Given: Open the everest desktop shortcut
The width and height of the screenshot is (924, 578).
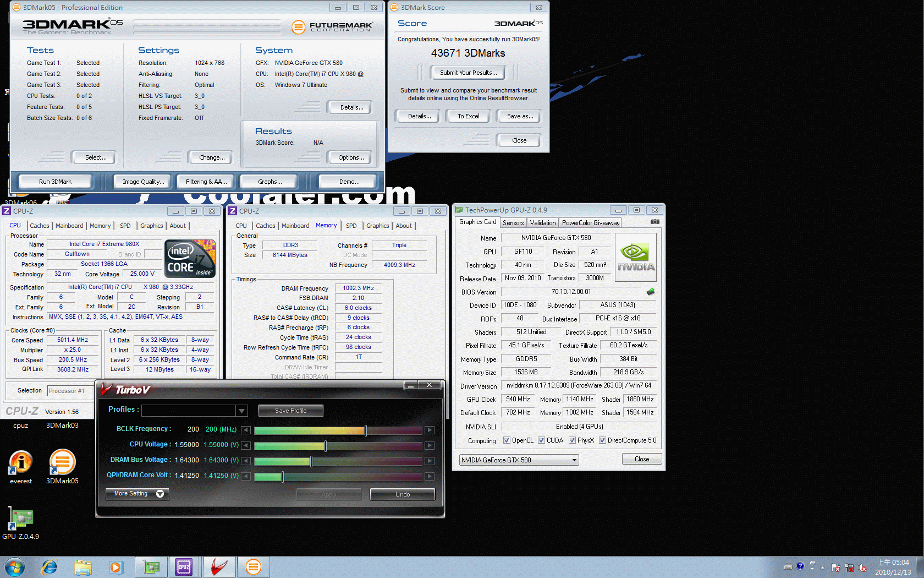Looking at the screenshot, I should (21, 463).
